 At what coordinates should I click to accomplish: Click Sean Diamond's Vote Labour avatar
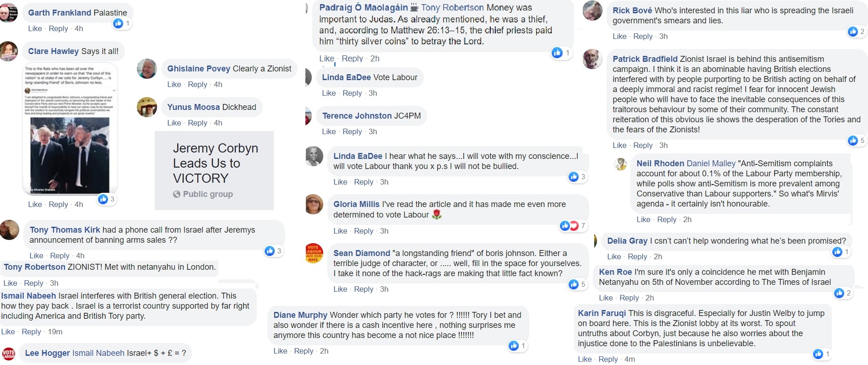pos(315,253)
